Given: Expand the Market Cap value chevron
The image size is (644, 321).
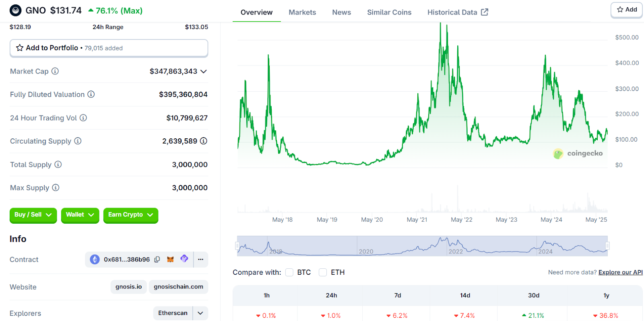Looking at the screenshot, I should [204, 71].
